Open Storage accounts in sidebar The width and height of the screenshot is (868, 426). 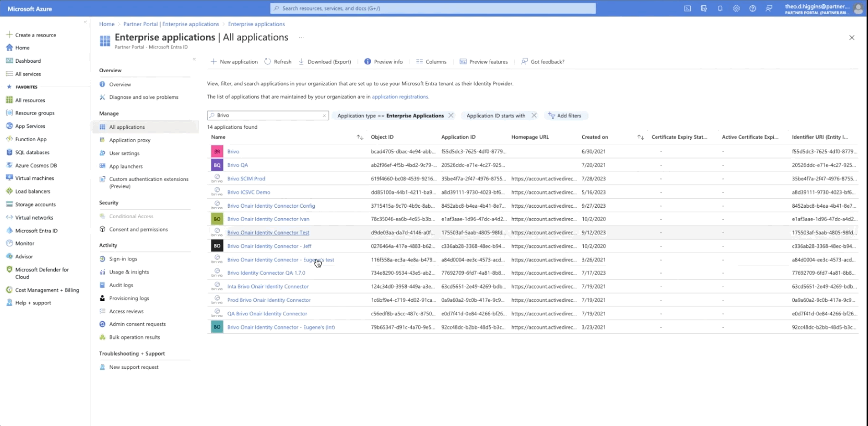pyautogui.click(x=35, y=204)
